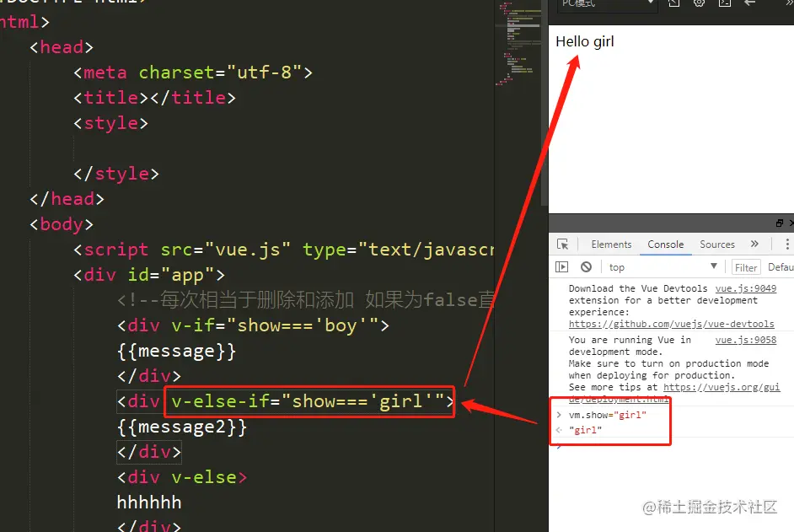This screenshot has width=794, height=532.
Task: Select the vm.show="girl" console entry
Action: tap(607, 415)
